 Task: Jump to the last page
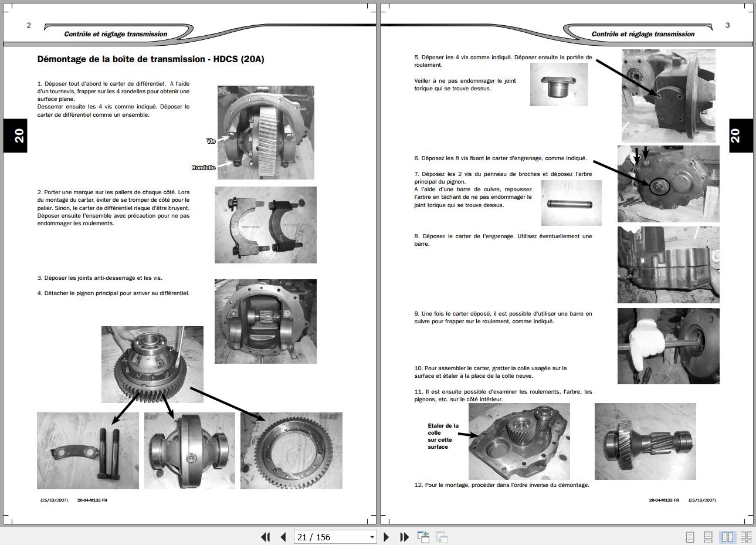tap(404, 537)
